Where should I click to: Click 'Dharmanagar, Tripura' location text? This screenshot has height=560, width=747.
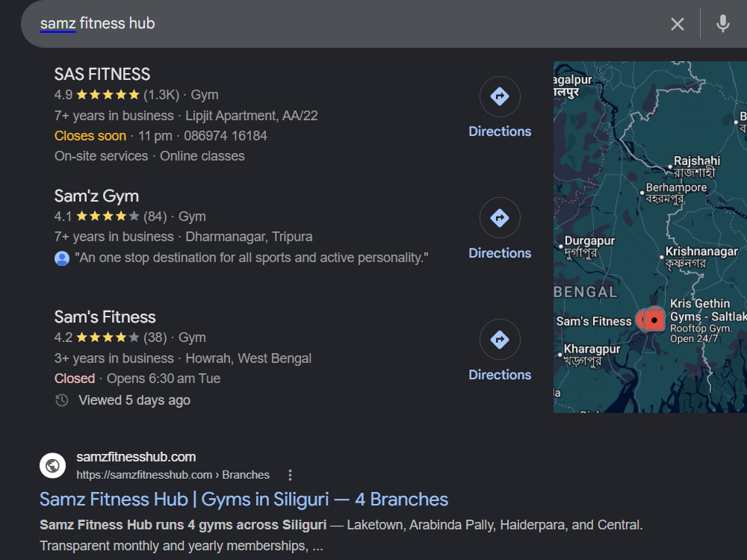tap(249, 237)
